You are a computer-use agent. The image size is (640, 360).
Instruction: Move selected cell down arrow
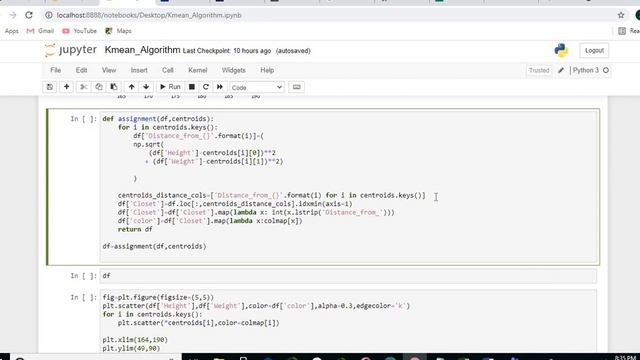[146, 87]
